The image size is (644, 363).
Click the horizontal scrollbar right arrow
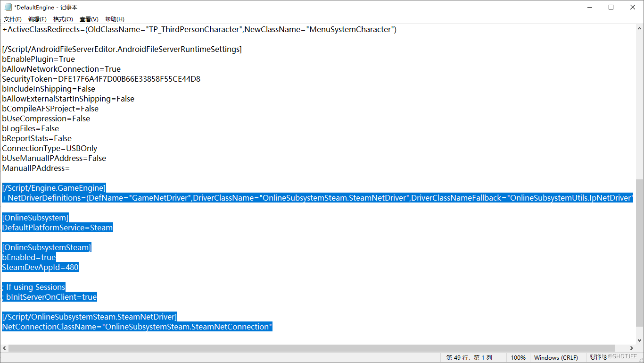pyautogui.click(x=631, y=348)
